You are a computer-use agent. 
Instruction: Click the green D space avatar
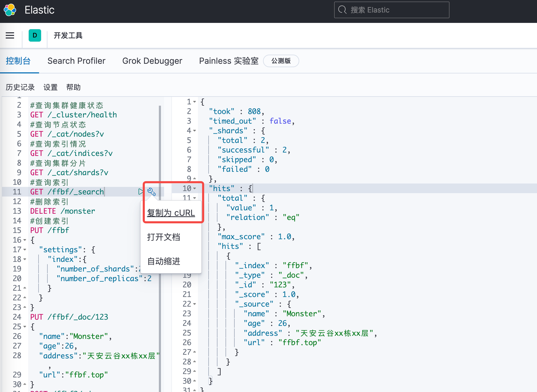tap(35, 35)
